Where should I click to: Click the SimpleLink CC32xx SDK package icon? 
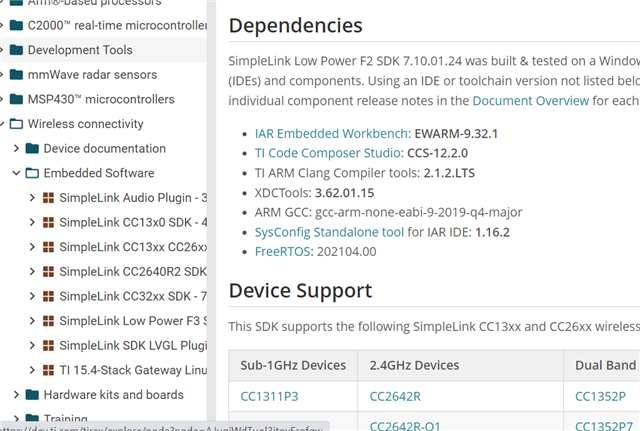tap(47, 296)
